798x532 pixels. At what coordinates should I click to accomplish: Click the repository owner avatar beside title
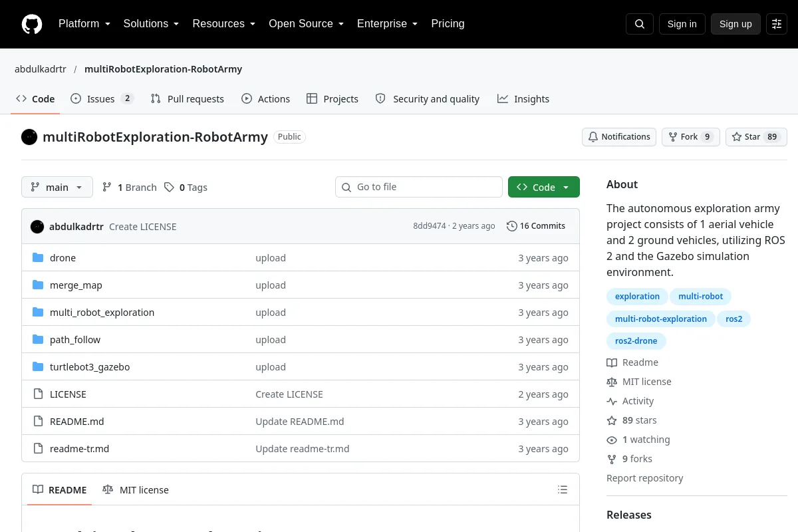[29, 137]
